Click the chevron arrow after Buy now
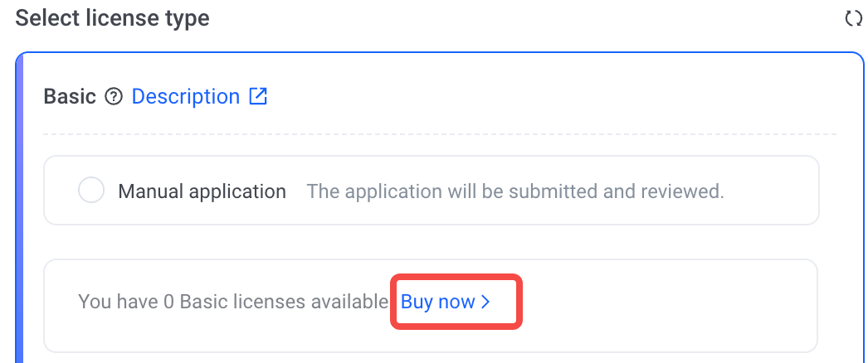Viewport: 868px width, 363px height. point(486,302)
